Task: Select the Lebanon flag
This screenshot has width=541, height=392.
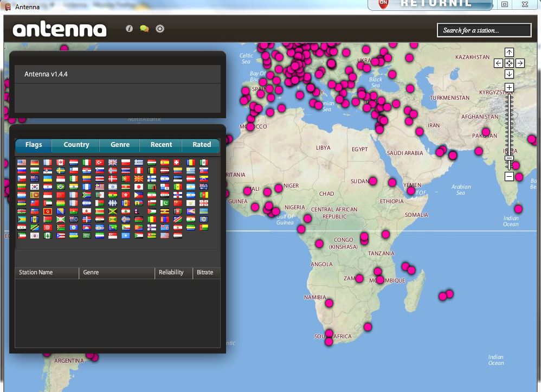Action: pos(126,211)
